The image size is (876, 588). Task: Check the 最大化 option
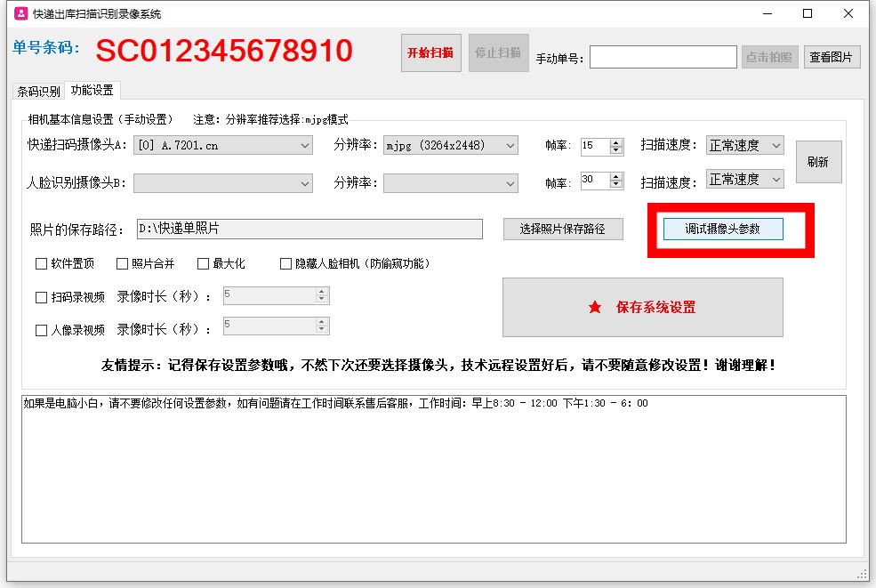(x=203, y=264)
